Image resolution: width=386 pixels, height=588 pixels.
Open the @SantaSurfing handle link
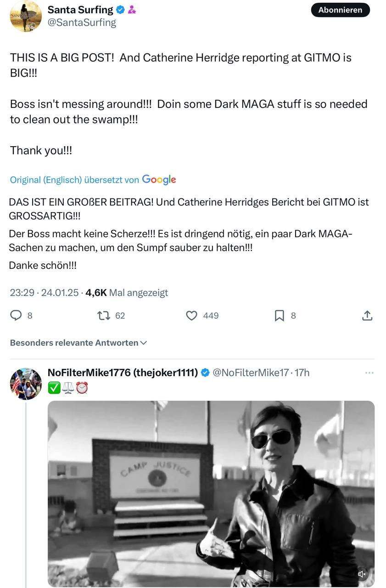point(82,23)
